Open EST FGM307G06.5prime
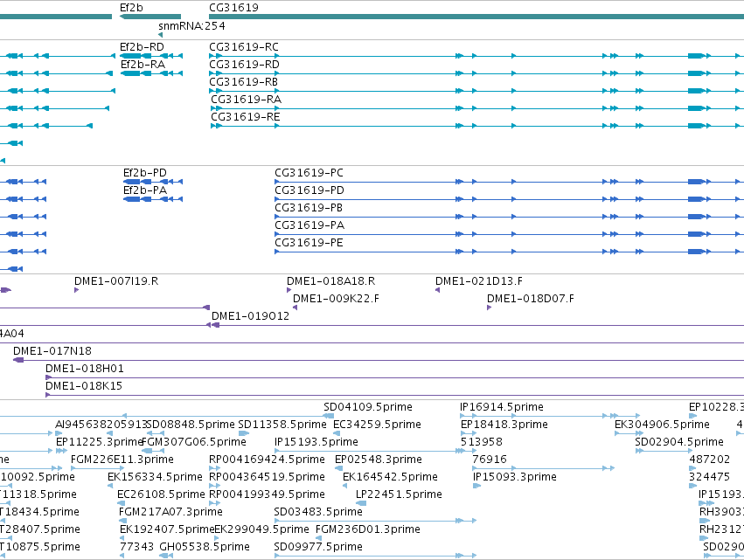The width and height of the screenshot is (744, 560). 194,442
